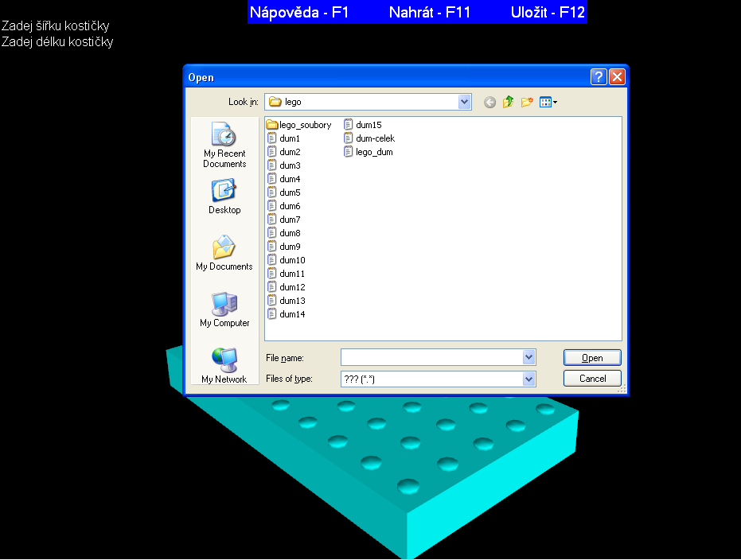Viewport: 741px width, 560px height.
Task: Select the dum-celek file
Action: pos(375,138)
